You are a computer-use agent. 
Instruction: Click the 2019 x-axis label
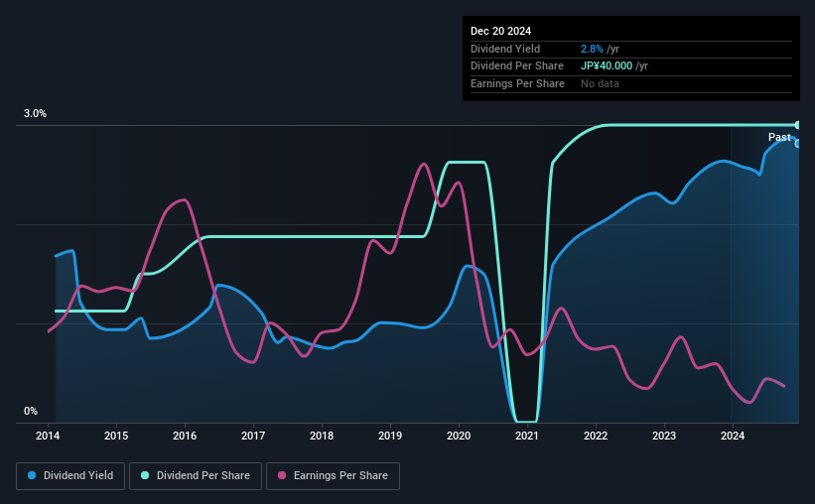[x=390, y=436]
